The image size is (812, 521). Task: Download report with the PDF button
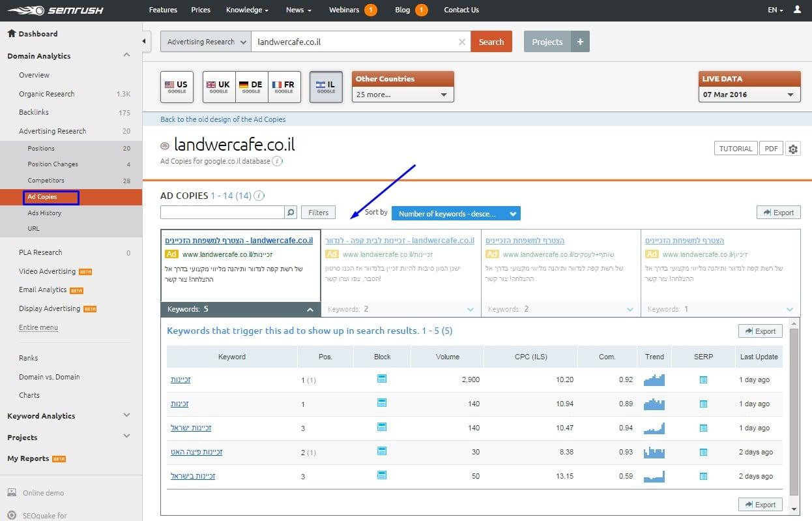[x=772, y=149]
